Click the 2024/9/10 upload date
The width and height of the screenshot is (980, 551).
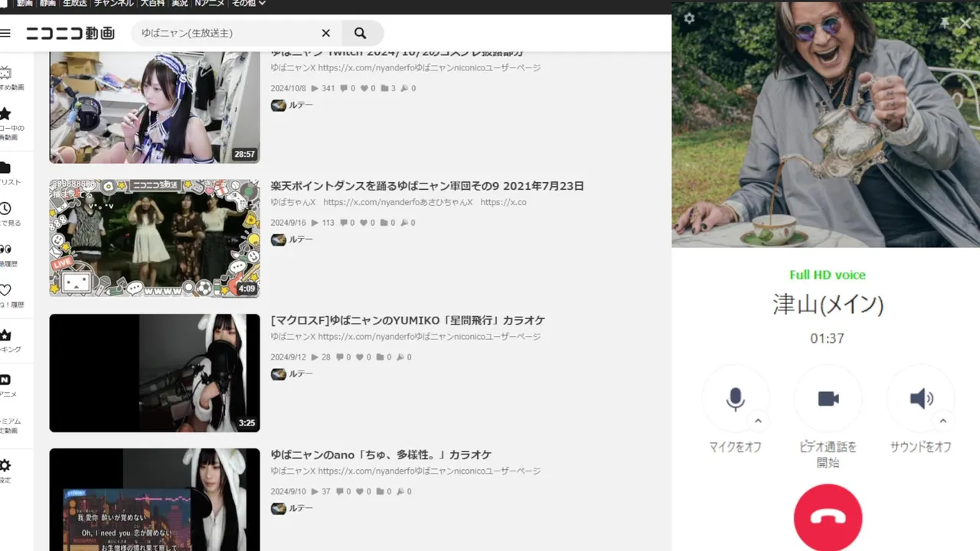click(288, 491)
